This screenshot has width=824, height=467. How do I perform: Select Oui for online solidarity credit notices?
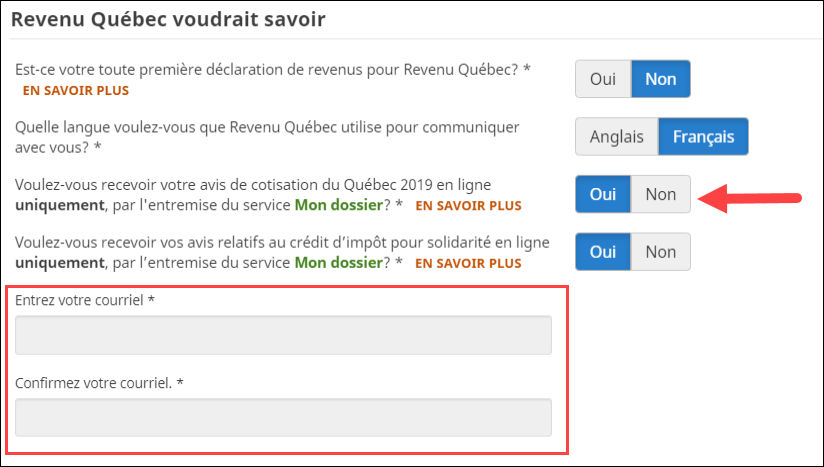(x=603, y=252)
